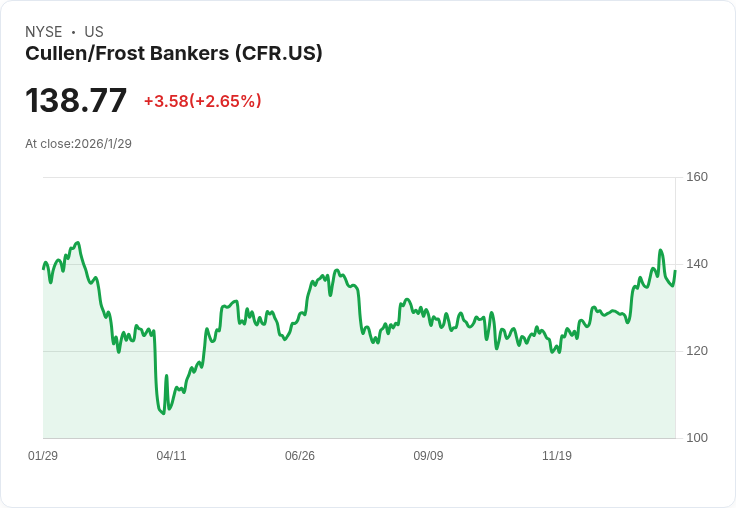This screenshot has width=736, height=508.
Task: Click the At close:2026/1/29 timestamp
Action: point(78,143)
